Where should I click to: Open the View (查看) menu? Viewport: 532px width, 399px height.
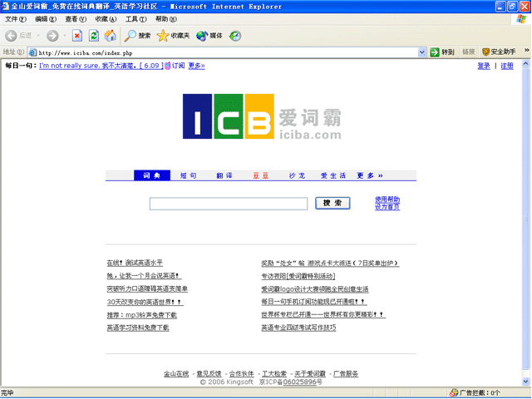pyautogui.click(x=76, y=19)
